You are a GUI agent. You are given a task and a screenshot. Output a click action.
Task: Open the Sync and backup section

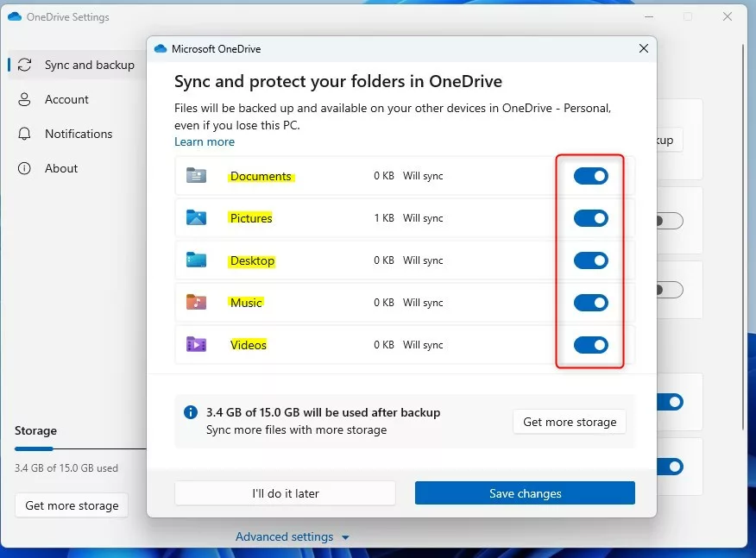click(77, 65)
